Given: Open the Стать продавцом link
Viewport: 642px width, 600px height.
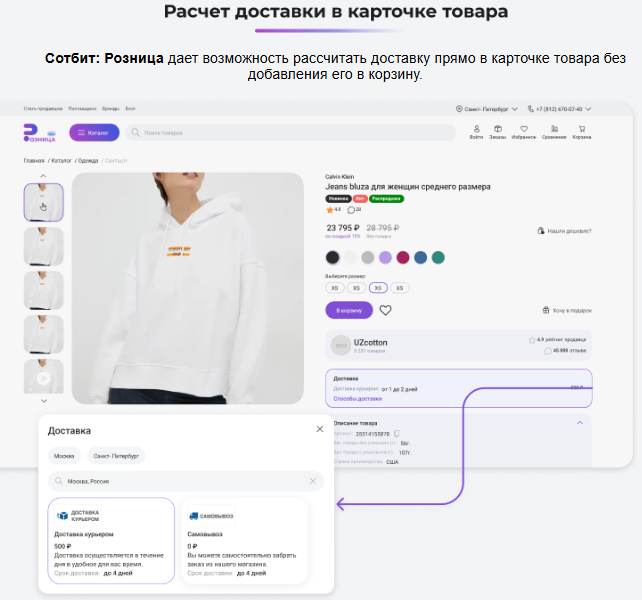Looking at the screenshot, I should coord(43,109).
